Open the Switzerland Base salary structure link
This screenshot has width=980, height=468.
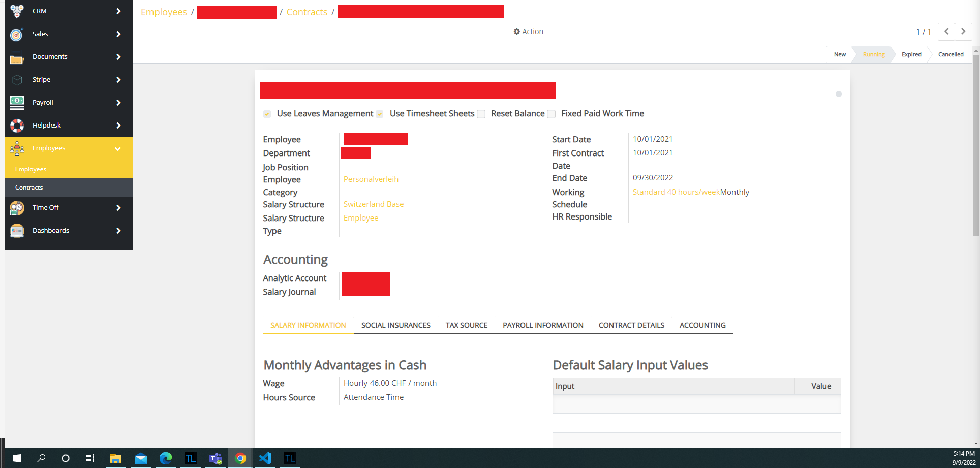pyautogui.click(x=374, y=204)
